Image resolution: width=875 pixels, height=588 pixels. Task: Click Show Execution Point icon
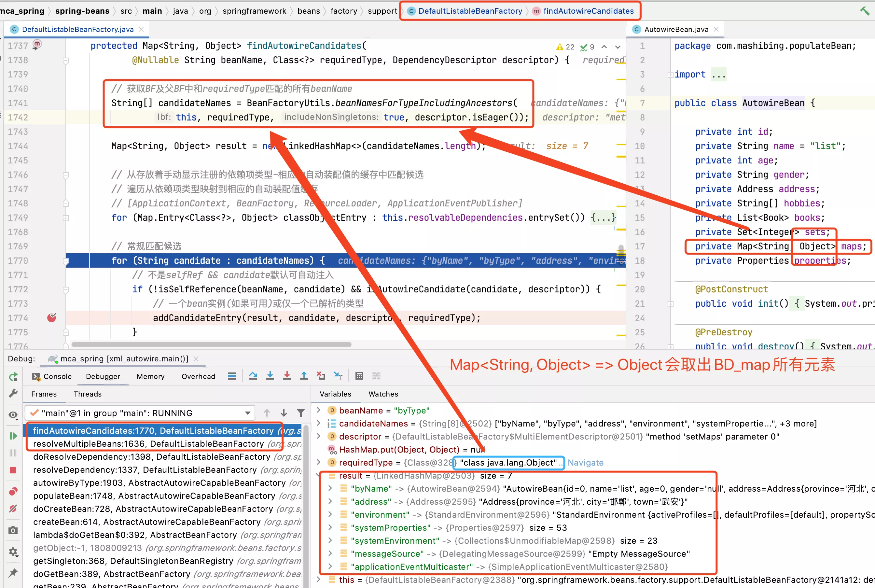pyautogui.click(x=232, y=376)
